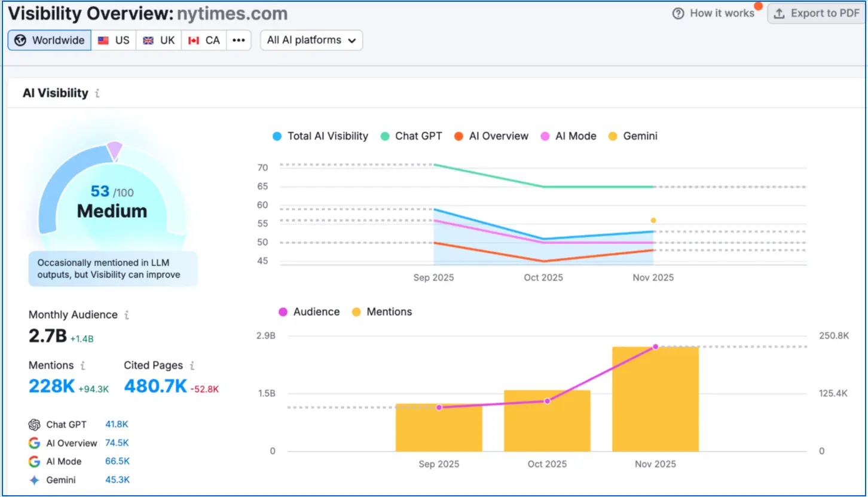
Task: Select the Worldwide region tab
Action: point(50,41)
